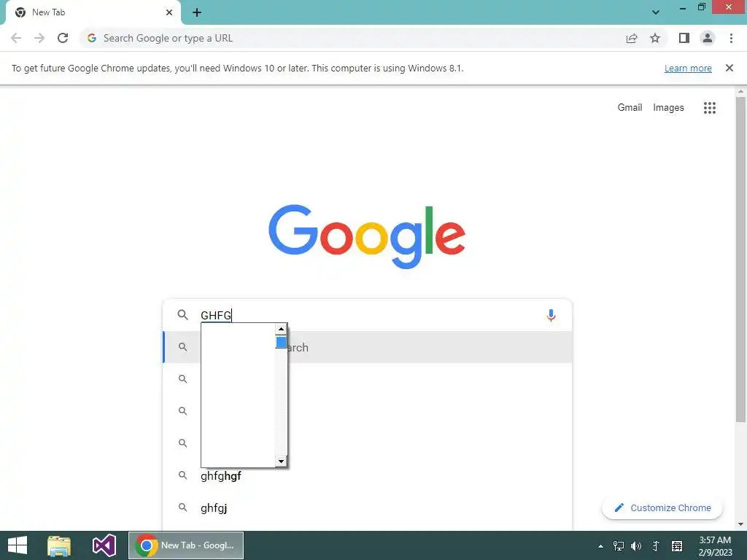Click the magnifier icon in search box

tap(183, 315)
